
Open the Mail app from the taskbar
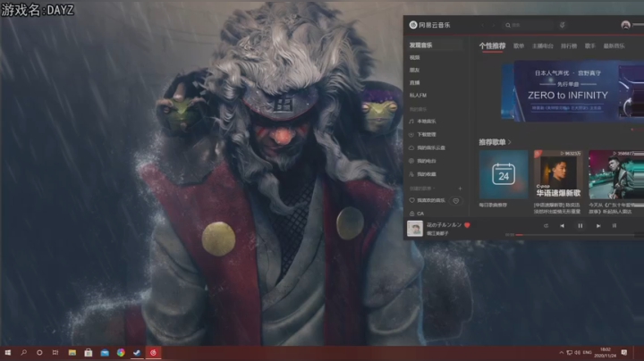105,353
